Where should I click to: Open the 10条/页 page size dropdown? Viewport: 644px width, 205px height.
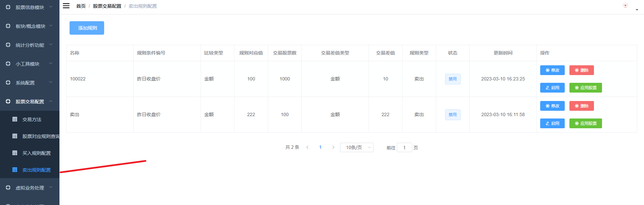356,147
